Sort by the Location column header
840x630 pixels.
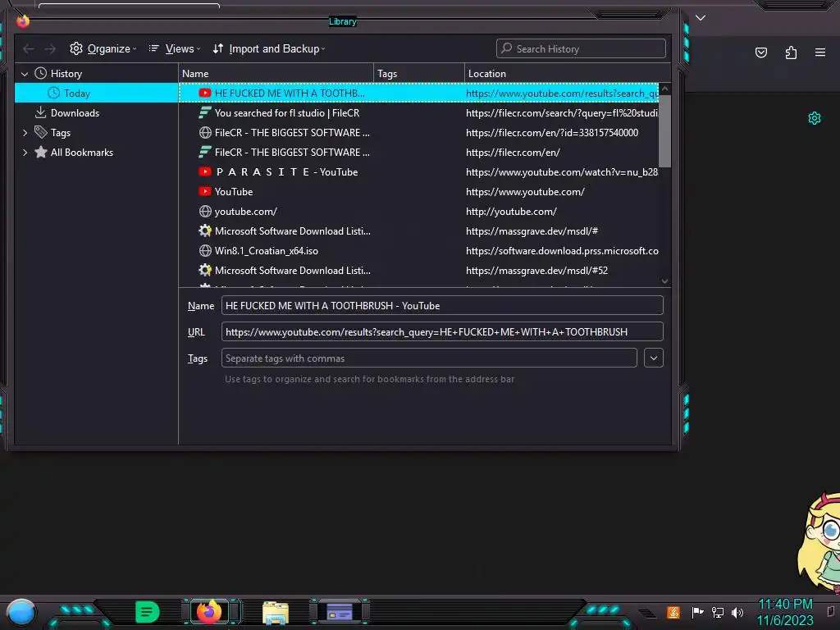(568, 74)
